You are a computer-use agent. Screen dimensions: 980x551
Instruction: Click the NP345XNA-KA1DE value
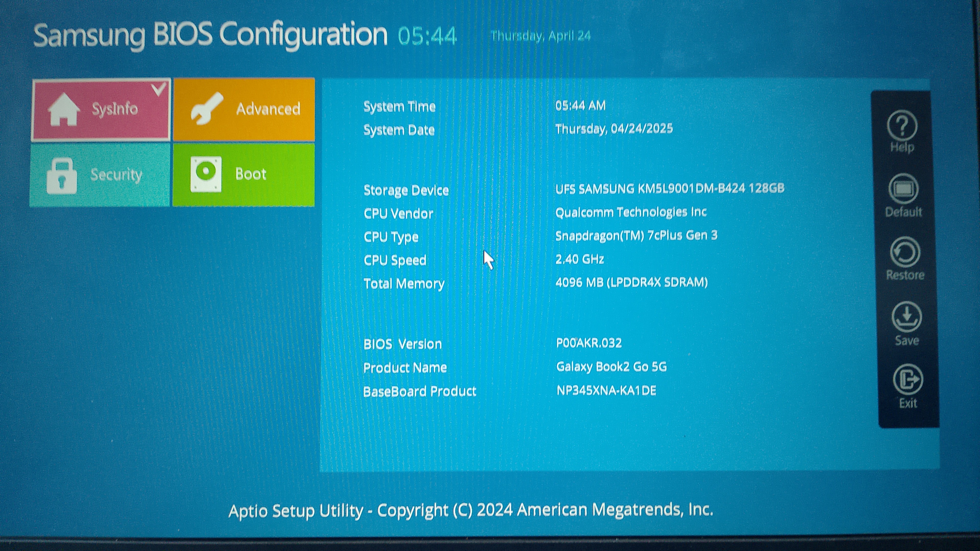click(x=606, y=391)
